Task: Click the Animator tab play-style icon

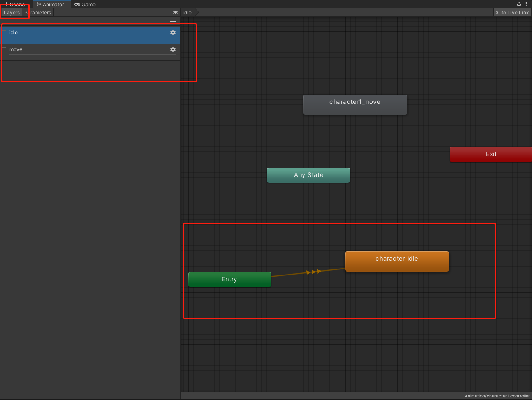Action: pos(38,4)
